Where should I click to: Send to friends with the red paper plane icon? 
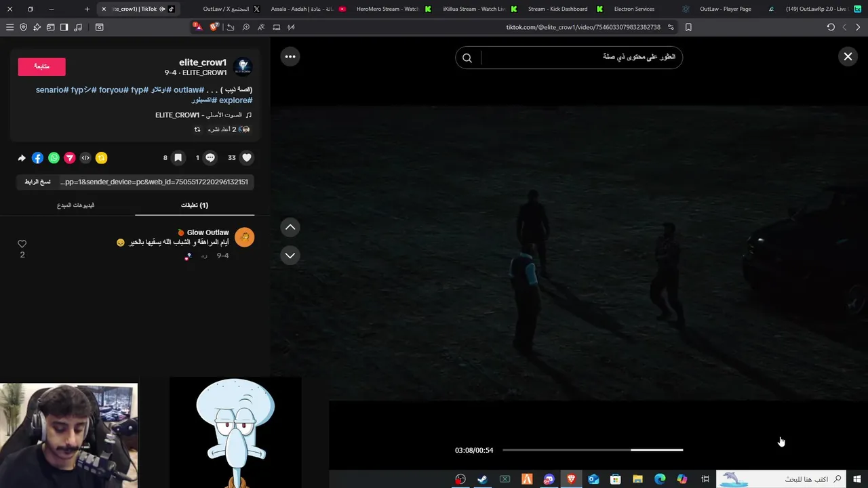[69, 158]
